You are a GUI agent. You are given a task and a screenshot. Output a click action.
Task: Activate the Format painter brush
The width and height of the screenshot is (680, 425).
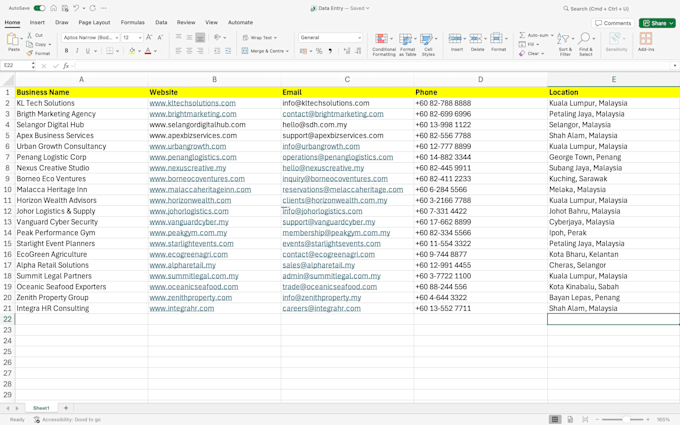(x=29, y=53)
